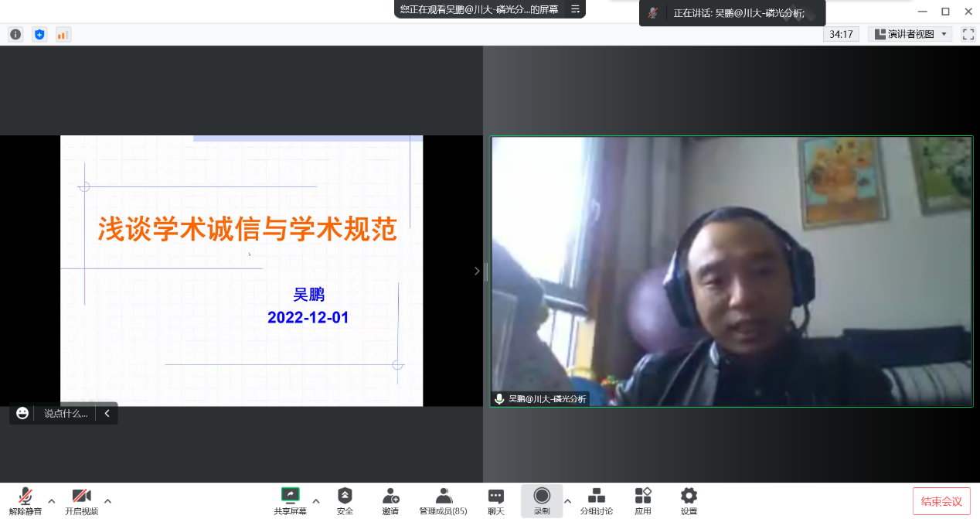
Task: Open the meeting info icon
Action: pyautogui.click(x=15, y=34)
